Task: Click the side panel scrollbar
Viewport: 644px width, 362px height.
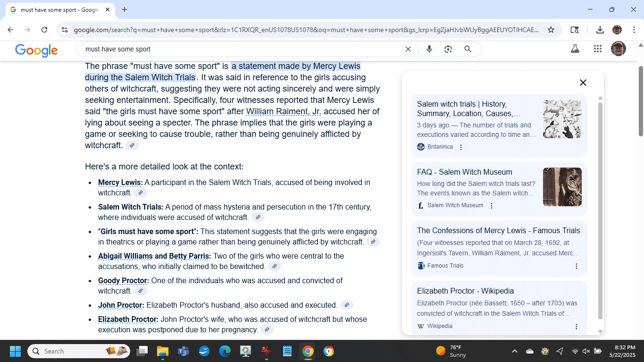Action: pos(600,210)
